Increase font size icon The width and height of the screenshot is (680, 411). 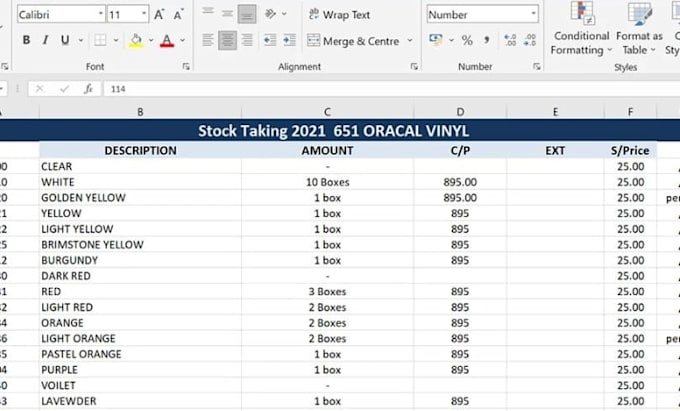pos(159,14)
